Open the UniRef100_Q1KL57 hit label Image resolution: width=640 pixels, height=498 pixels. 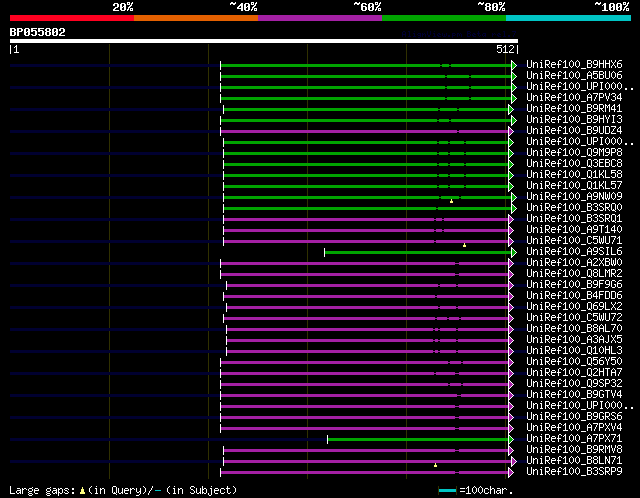(x=574, y=186)
